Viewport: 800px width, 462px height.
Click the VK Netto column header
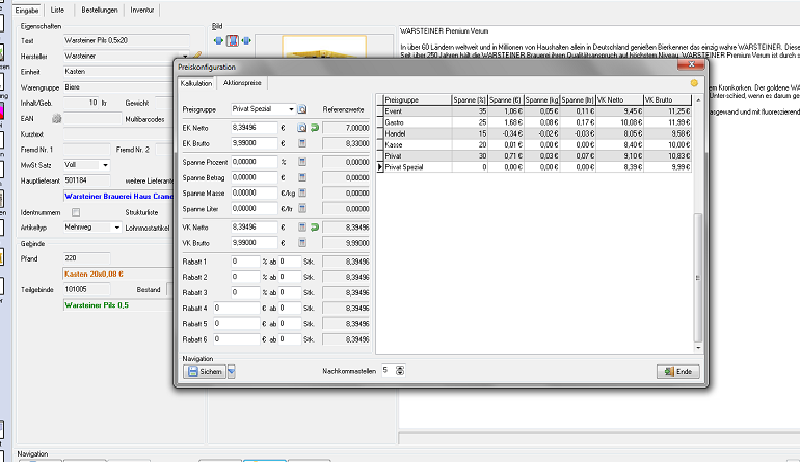point(619,100)
